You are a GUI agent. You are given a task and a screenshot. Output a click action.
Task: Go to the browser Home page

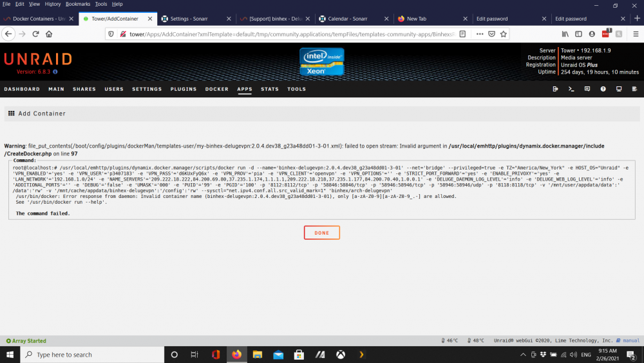pyautogui.click(x=49, y=34)
